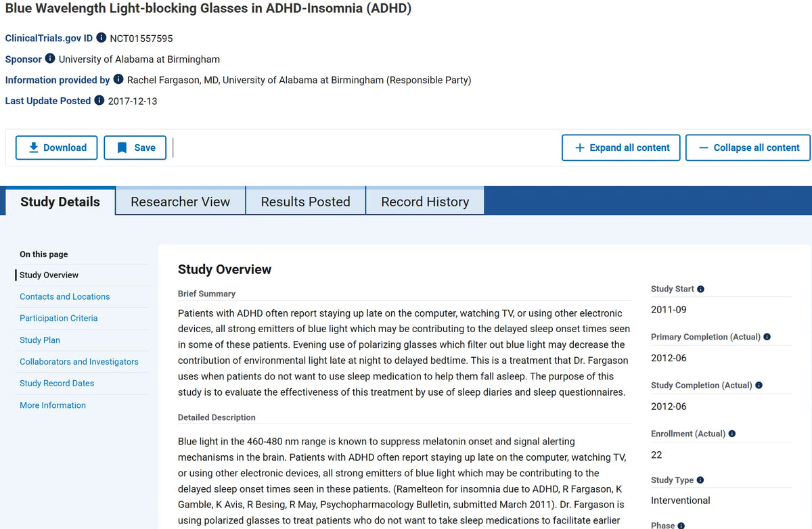This screenshot has height=529, width=812.
Task: Switch to the Study Details tab
Action: (60, 202)
